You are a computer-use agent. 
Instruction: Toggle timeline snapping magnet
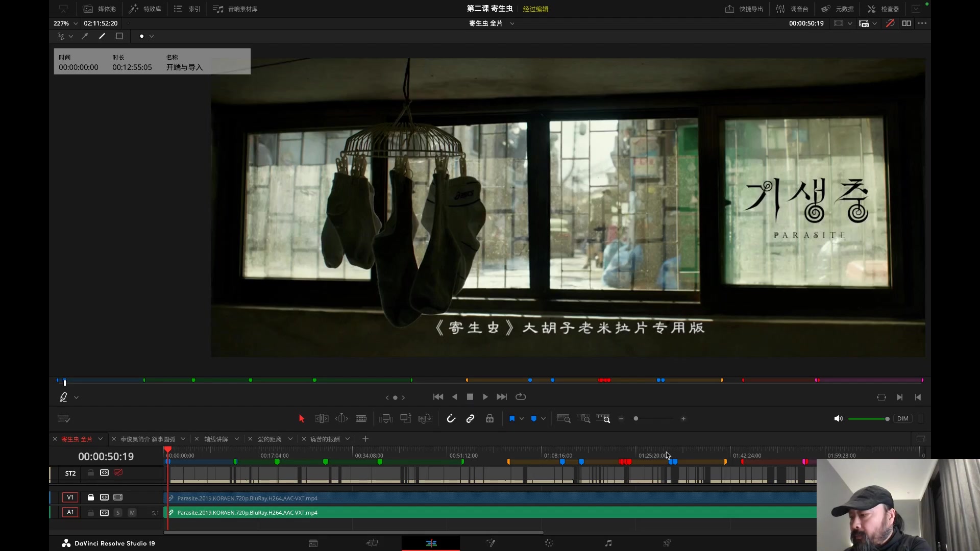[x=451, y=419]
